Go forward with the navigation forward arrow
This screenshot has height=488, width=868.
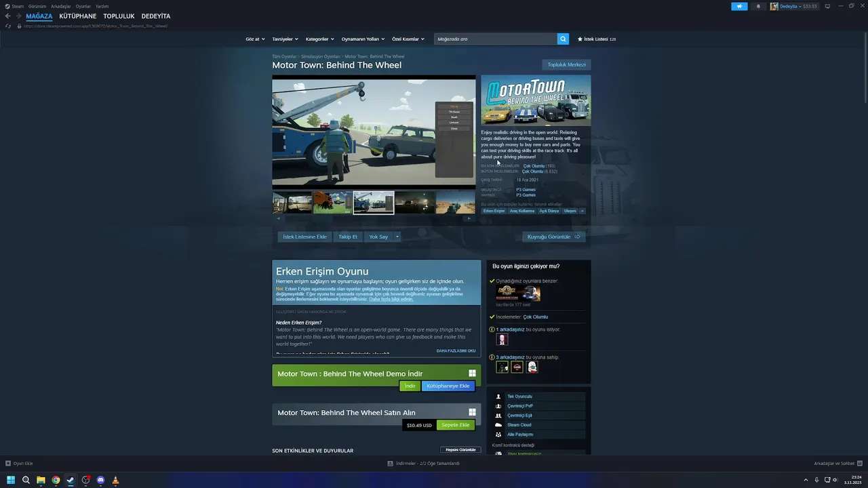pyautogui.click(x=18, y=16)
